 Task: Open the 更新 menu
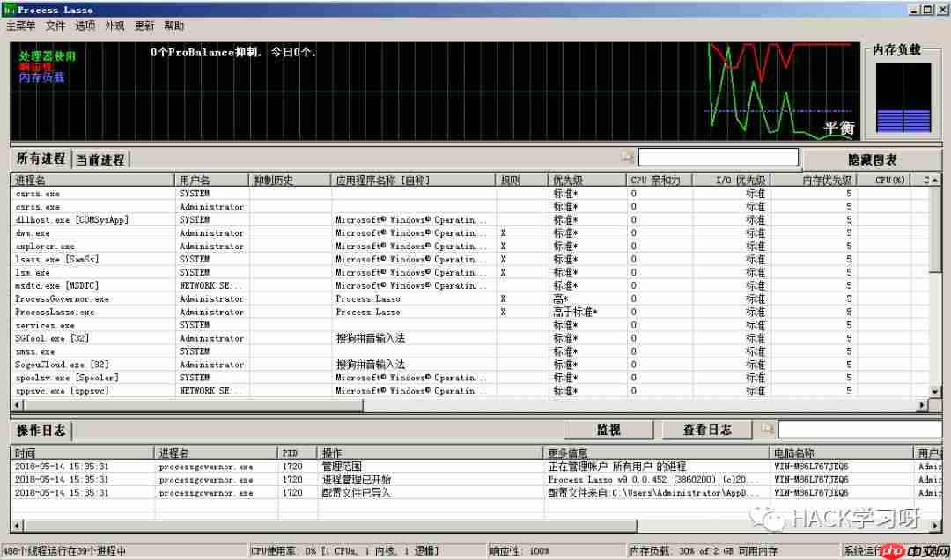click(x=144, y=26)
